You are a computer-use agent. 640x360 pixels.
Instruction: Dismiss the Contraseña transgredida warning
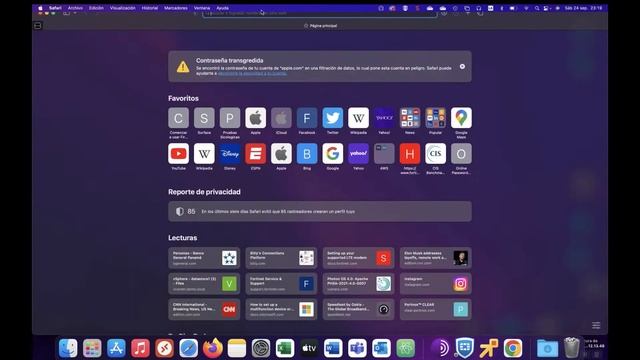[x=462, y=67]
